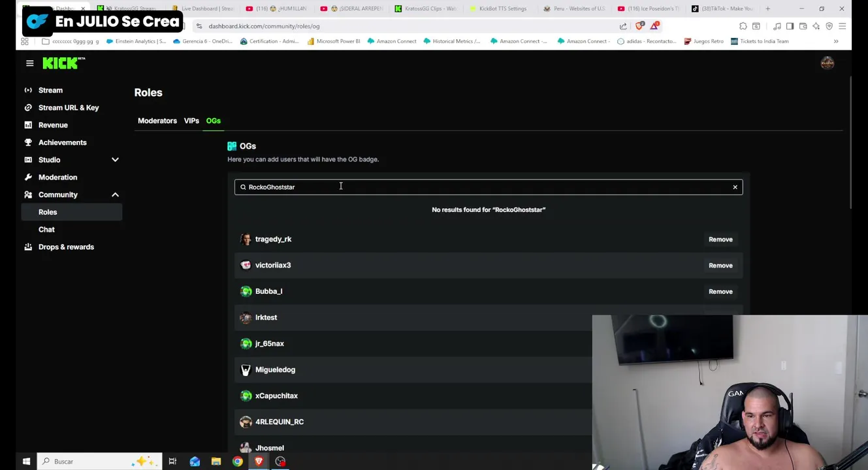
Task: Click Bubba_I avatar
Action: pos(246,292)
